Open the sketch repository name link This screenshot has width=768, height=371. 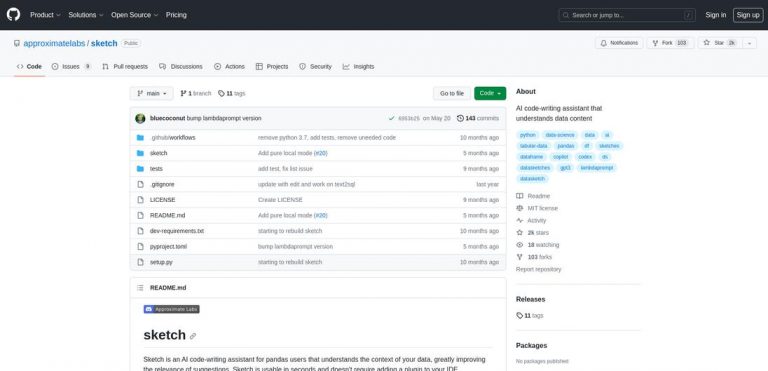pyautogui.click(x=104, y=43)
